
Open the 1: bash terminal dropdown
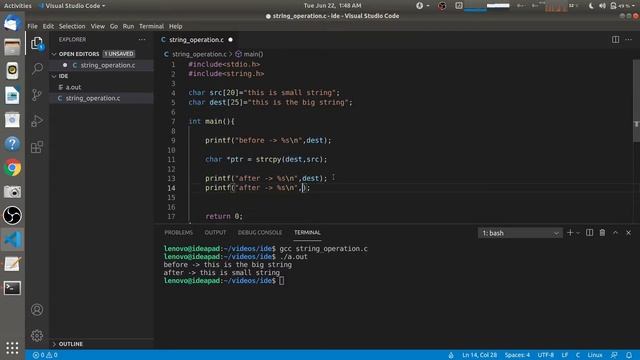pyautogui.click(x=520, y=233)
